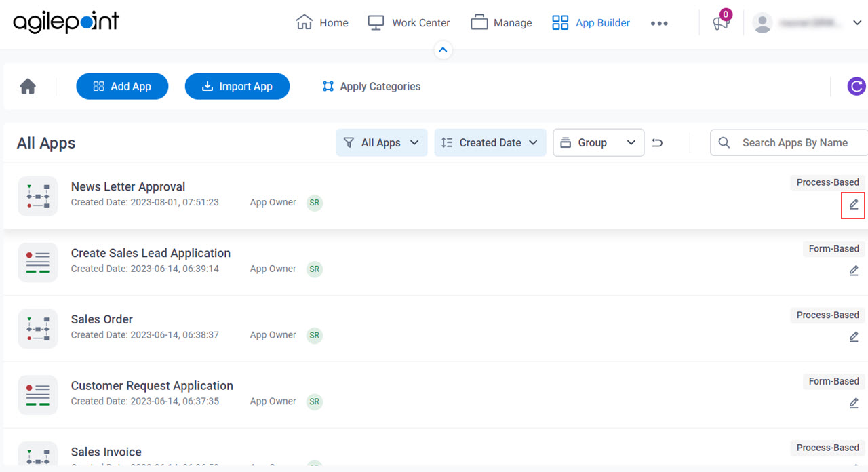The image size is (868, 472).
Task: Click App Owner label on Sales Order row
Action: 273,335
